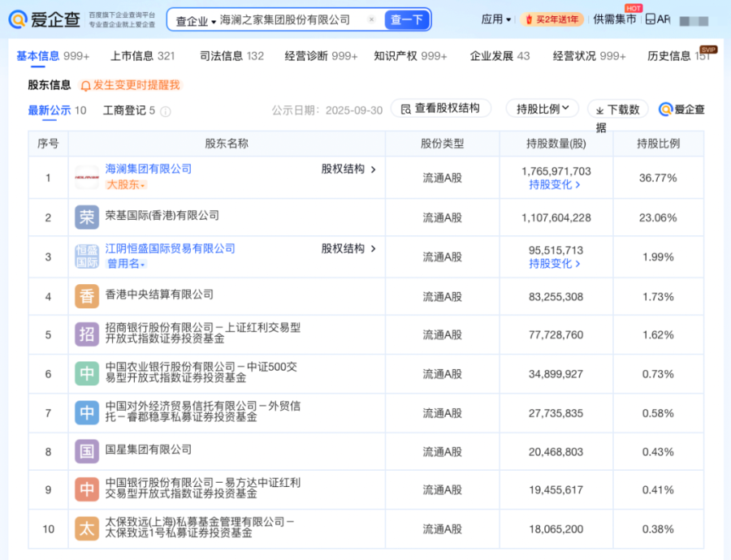Click the 招 avatar for 招商银行 fund
The height and width of the screenshot is (560, 731).
[87, 334]
